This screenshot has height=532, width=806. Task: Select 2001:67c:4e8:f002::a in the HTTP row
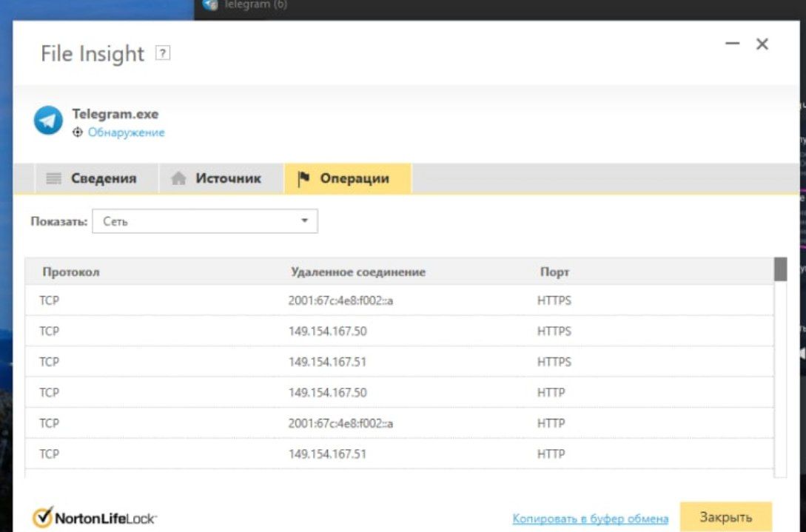coord(340,423)
